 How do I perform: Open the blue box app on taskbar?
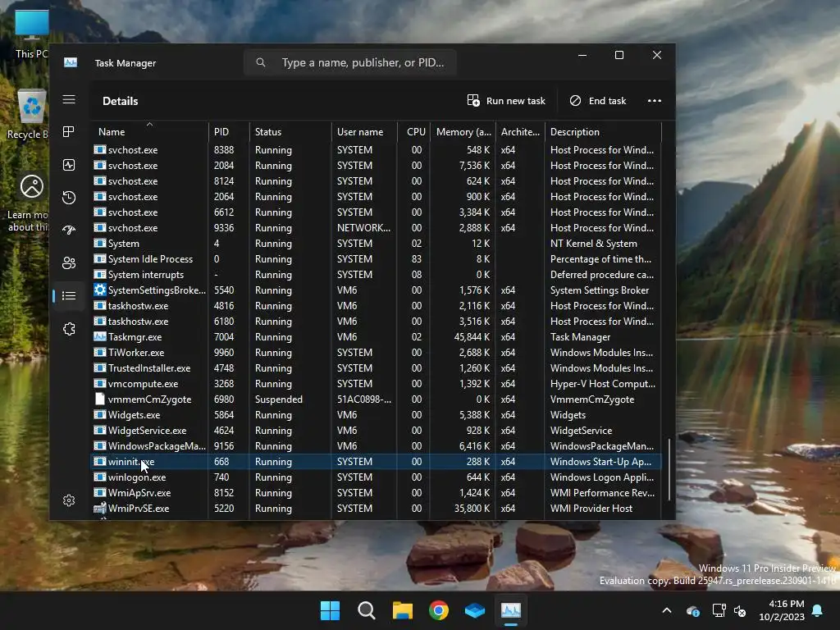(x=475, y=610)
